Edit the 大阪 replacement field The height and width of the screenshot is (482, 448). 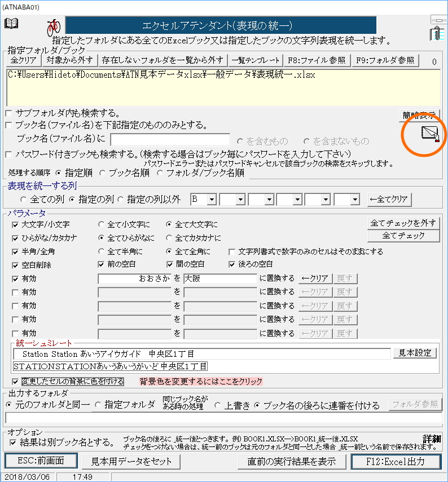220,279
